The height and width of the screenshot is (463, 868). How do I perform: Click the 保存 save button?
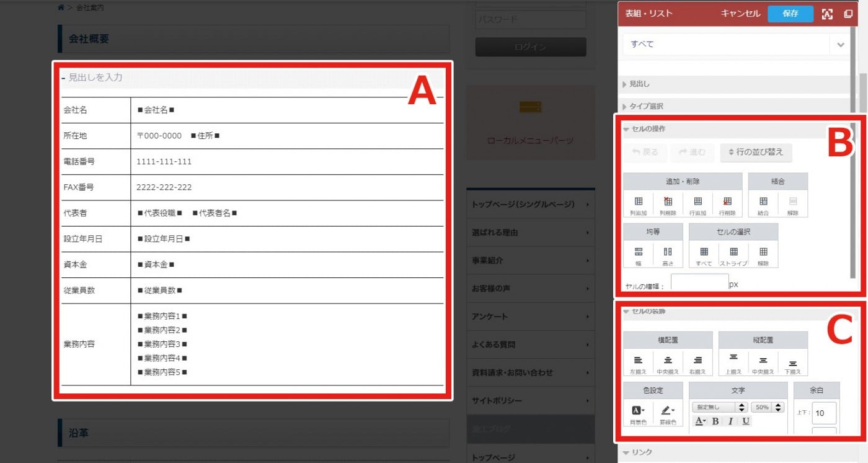point(790,14)
